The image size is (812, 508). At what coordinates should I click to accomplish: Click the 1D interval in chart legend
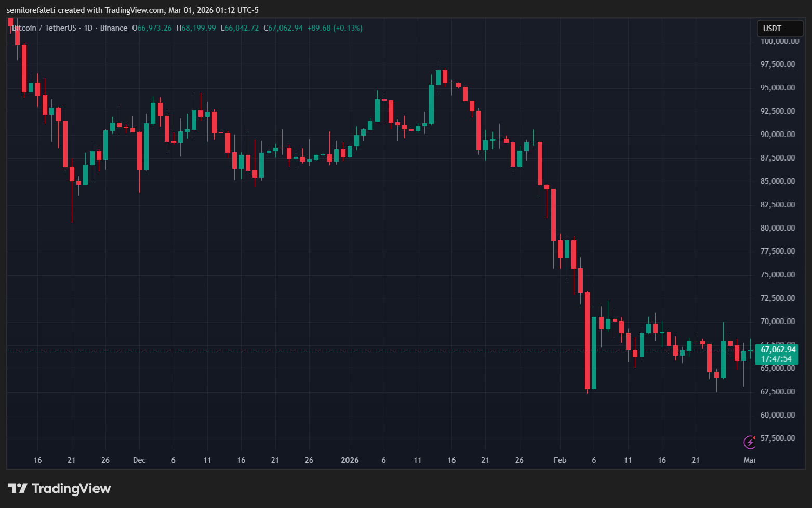click(x=88, y=28)
